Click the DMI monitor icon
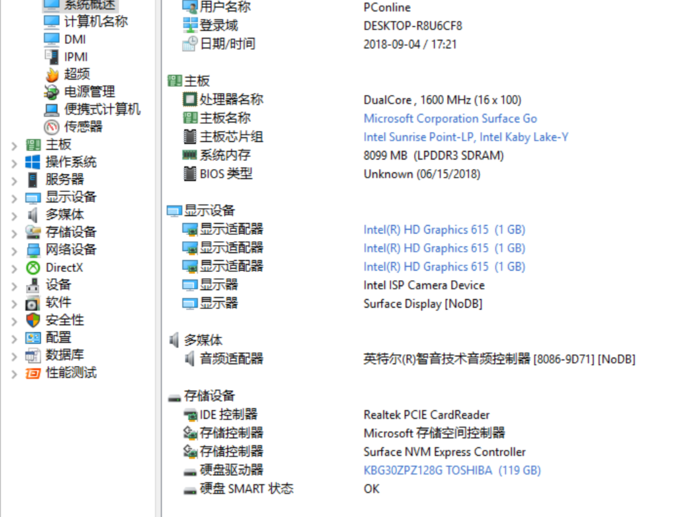Viewport: 700px width, 517px height. (51, 39)
